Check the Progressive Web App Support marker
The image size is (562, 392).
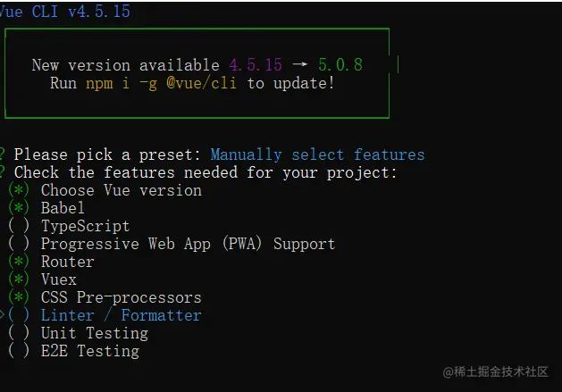click(x=18, y=244)
